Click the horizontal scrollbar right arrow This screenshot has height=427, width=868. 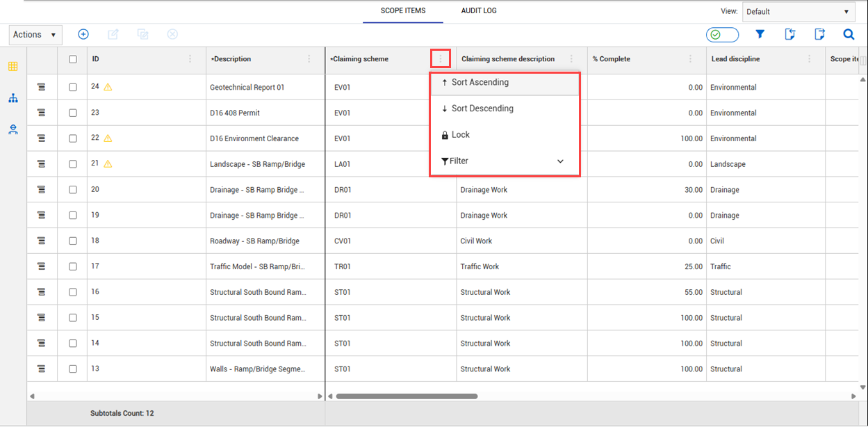[854, 396]
